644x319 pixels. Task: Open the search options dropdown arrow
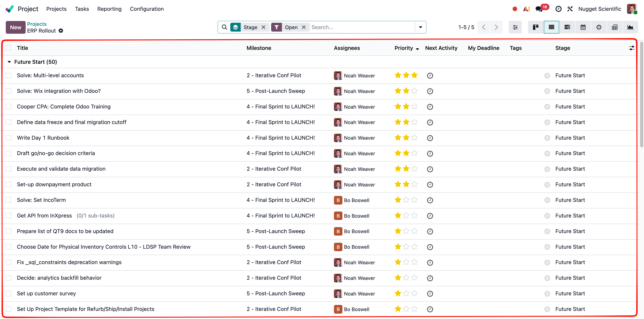tap(420, 27)
